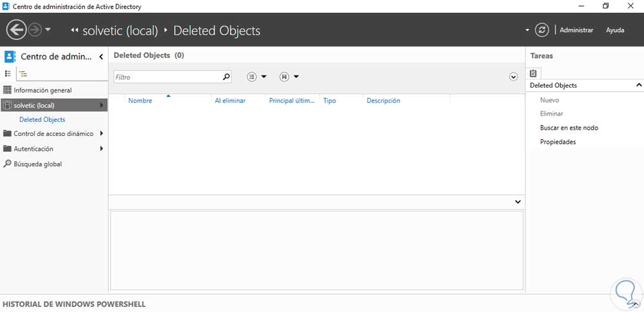Expand Control de acceso dinámico node
Image resolution: width=644 pixels, height=312 pixels.
[102, 134]
